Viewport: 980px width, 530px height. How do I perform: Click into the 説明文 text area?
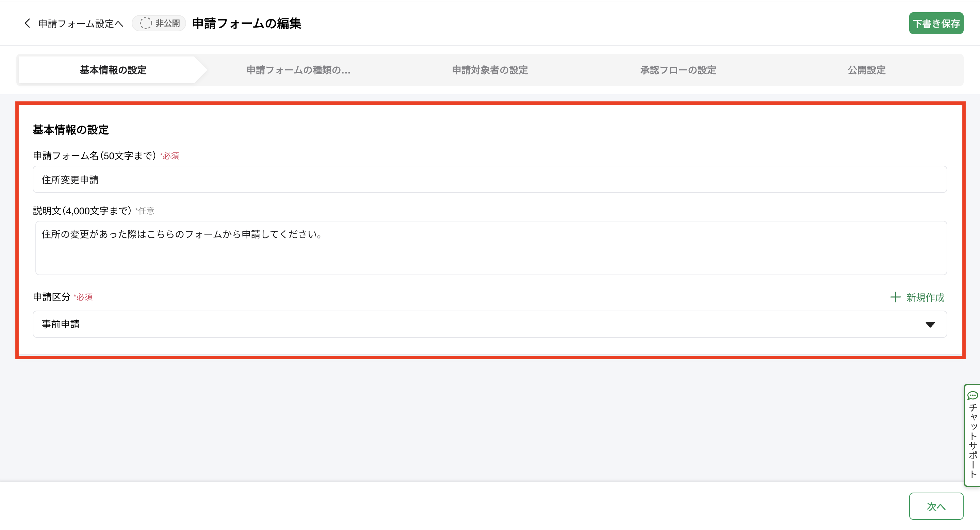click(x=491, y=248)
